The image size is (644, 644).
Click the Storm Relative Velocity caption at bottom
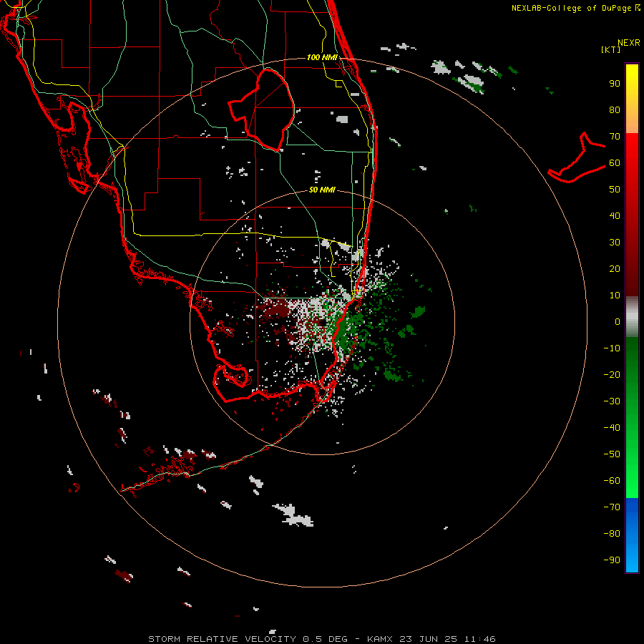[x=321, y=639]
